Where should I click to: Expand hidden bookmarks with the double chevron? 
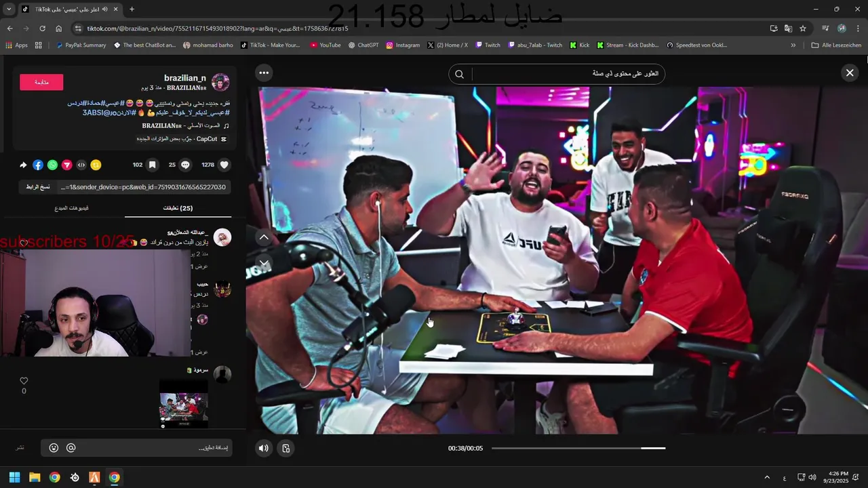[793, 45]
